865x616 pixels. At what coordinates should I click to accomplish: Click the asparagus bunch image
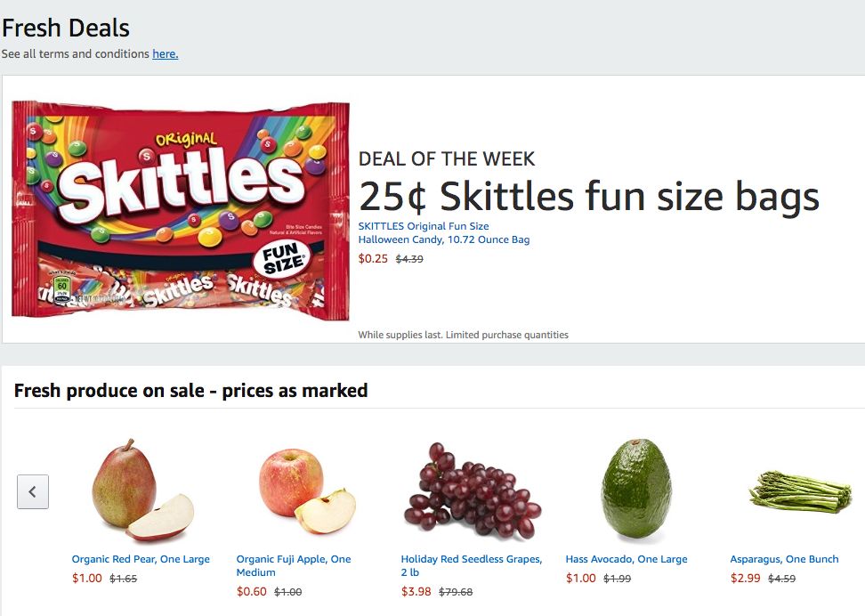coord(800,490)
